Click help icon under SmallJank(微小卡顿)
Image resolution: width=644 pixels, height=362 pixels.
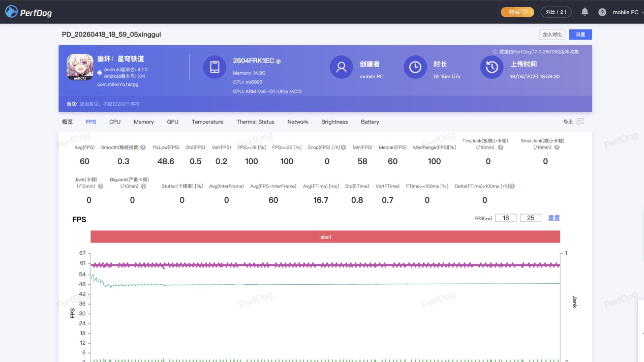tap(557, 147)
